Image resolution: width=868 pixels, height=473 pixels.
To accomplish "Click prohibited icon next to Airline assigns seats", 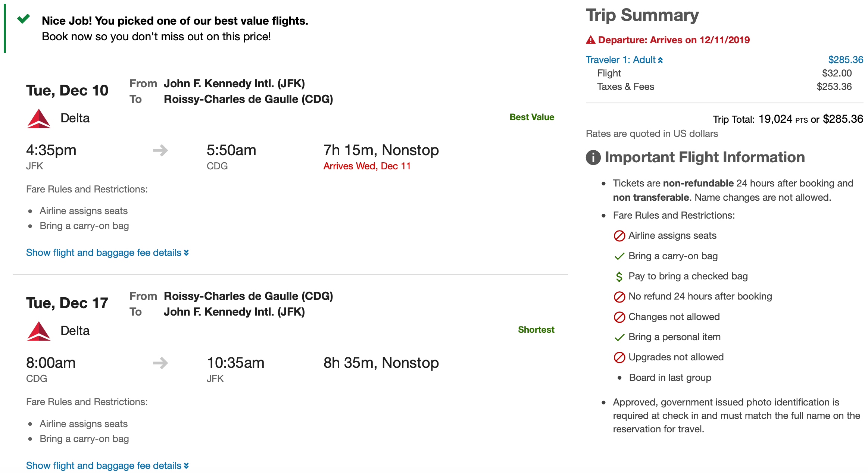I will (x=619, y=236).
